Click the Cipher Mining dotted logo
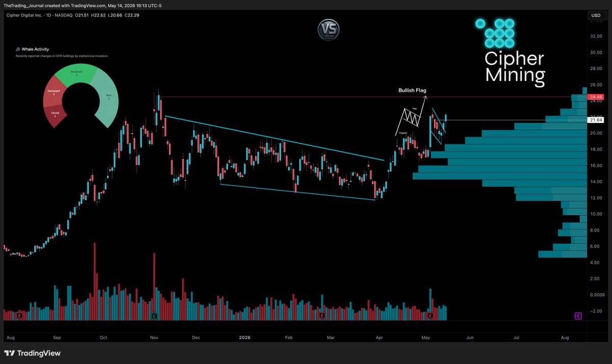 click(495, 34)
